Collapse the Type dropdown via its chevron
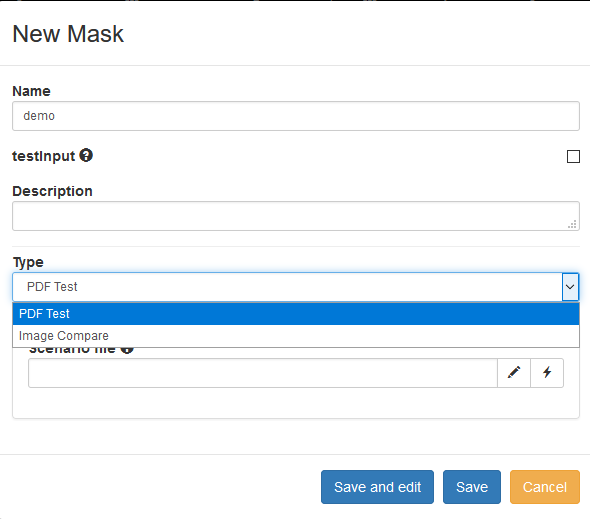The height and width of the screenshot is (519, 590). click(570, 287)
